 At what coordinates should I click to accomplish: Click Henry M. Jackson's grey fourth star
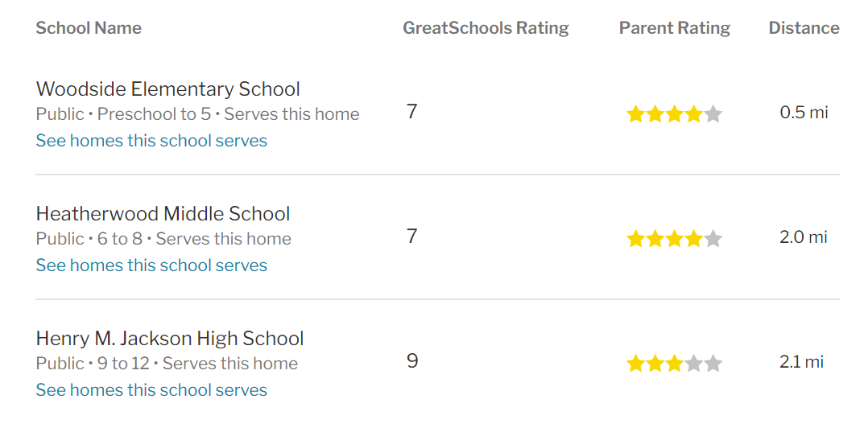click(694, 364)
